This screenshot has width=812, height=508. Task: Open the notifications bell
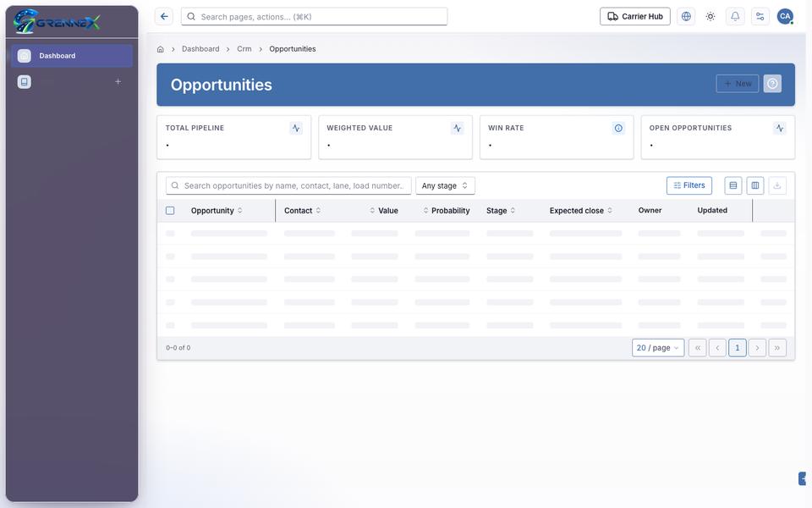click(x=735, y=17)
